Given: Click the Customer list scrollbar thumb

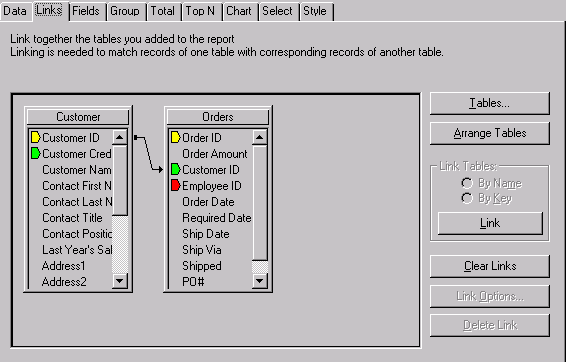Looking at the screenshot, I should click(x=119, y=180).
